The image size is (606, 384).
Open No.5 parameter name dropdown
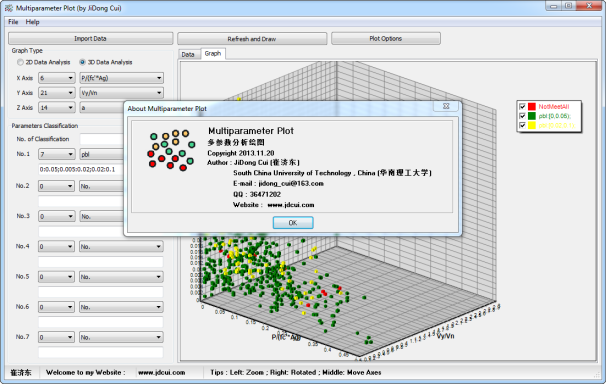coord(121,277)
